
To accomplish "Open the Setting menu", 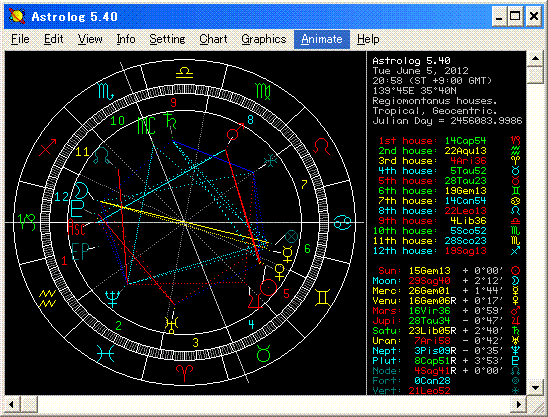I will [x=167, y=39].
